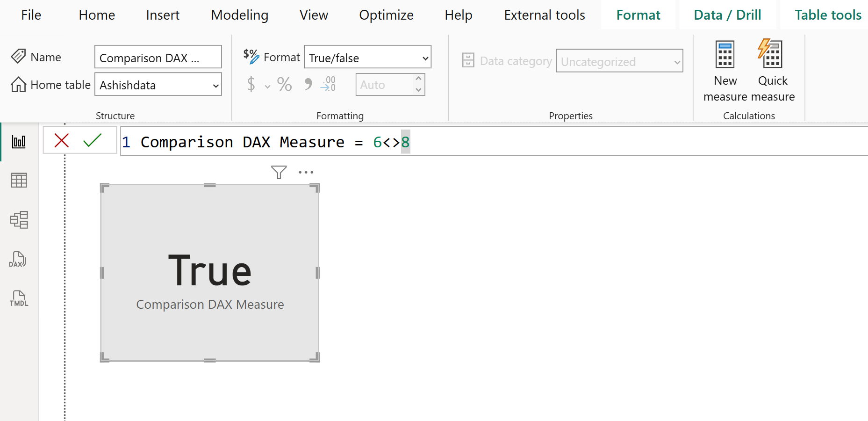Create a New measure
The width and height of the screenshot is (868, 421).
pyautogui.click(x=725, y=70)
